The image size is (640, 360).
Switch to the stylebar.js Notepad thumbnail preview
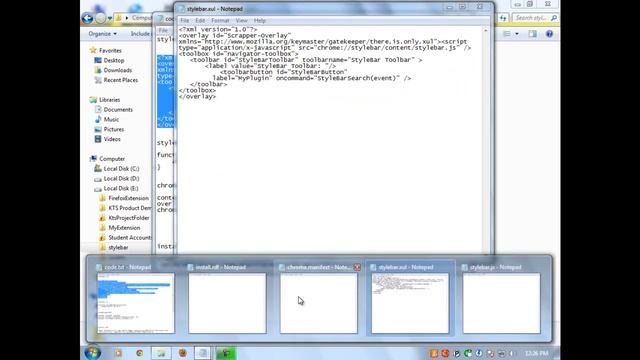(x=502, y=303)
